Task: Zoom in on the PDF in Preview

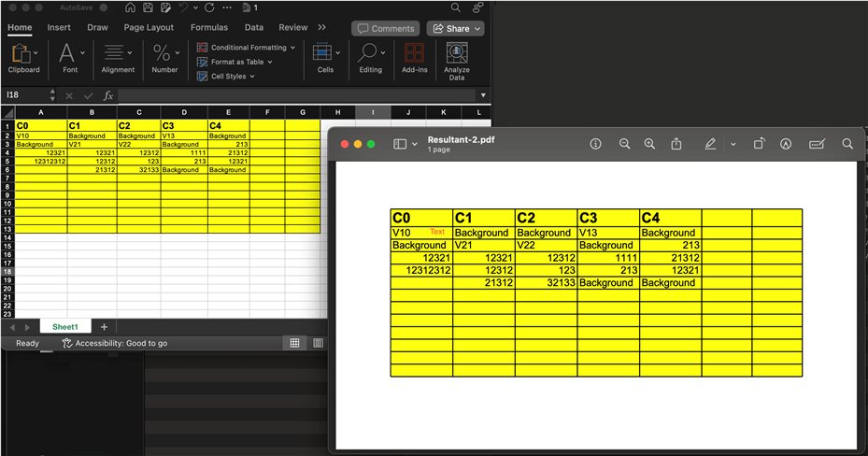Action: [x=649, y=144]
